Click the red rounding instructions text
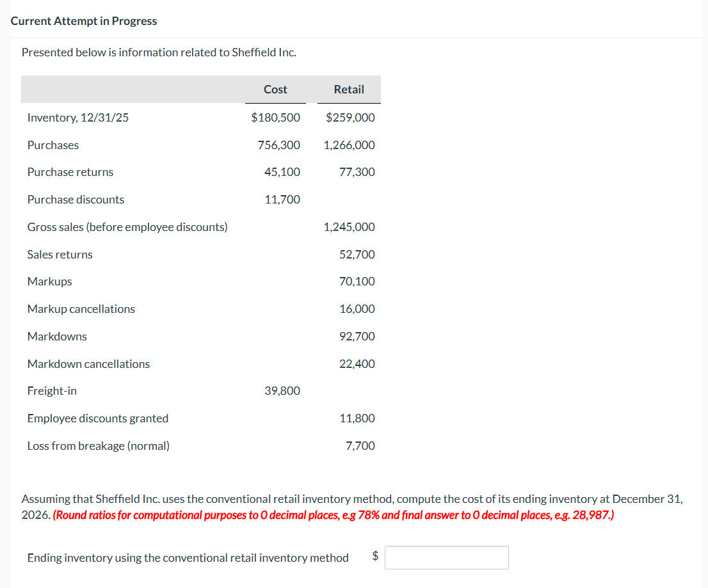Viewport: 708px width, 588px height. coord(334,515)
